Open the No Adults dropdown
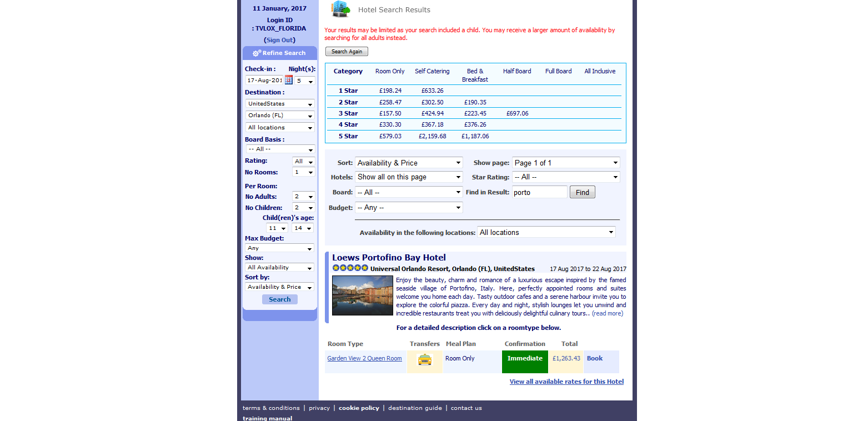The height and width of the screenshot is (421, 868). pos(303,197)
